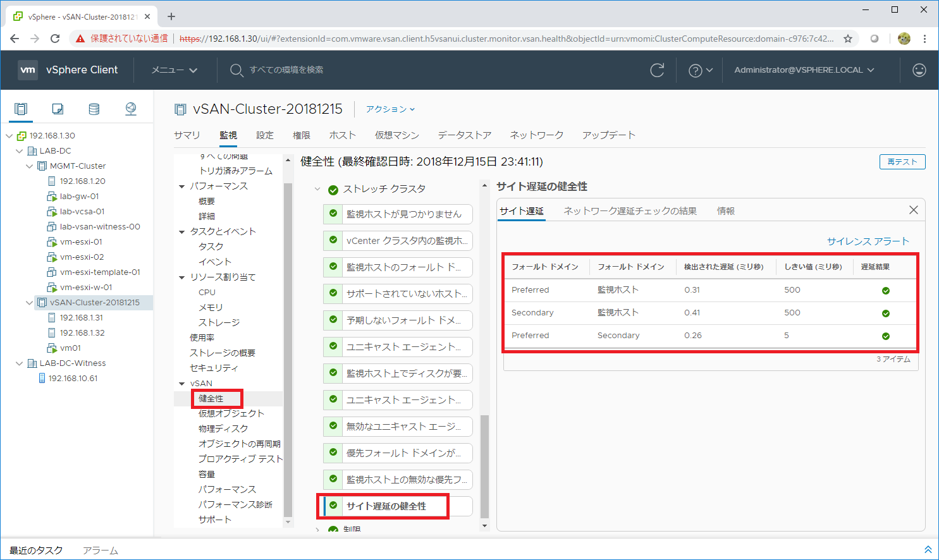Switch to the データストア tab
Image resolution: width=939 pixels, height=560 pixels.
[465, 135]
